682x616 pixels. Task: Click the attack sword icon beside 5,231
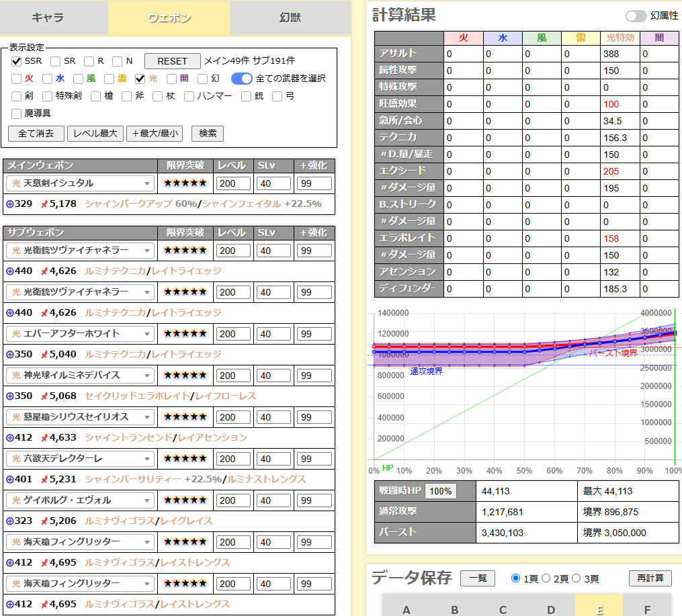pos(44,480)
